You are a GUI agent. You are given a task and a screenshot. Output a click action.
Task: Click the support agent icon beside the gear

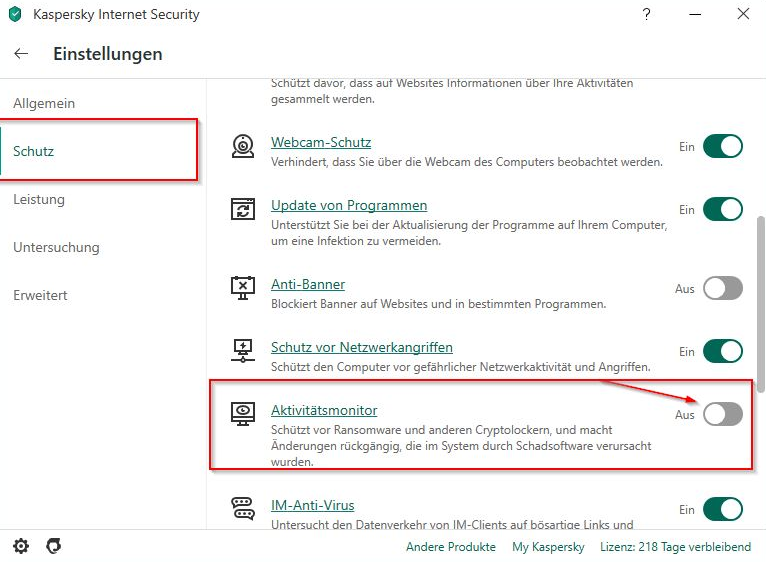[x=54, y=546]
